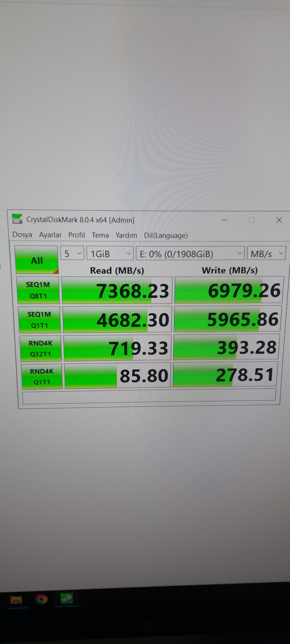Open the Dil(Language) menu
This screenshot has height=644, width=290.
pyautogui.click(x=166, y=236)
